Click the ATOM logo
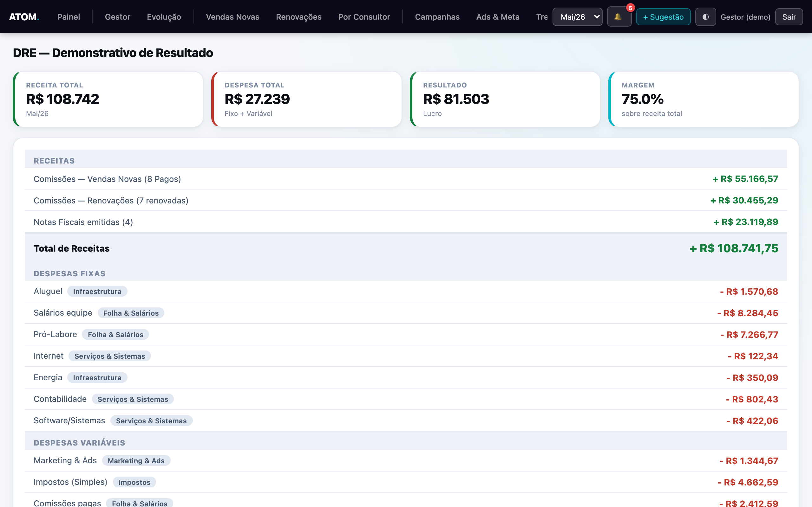Screen dimensions: 812x507 [24, 17]
